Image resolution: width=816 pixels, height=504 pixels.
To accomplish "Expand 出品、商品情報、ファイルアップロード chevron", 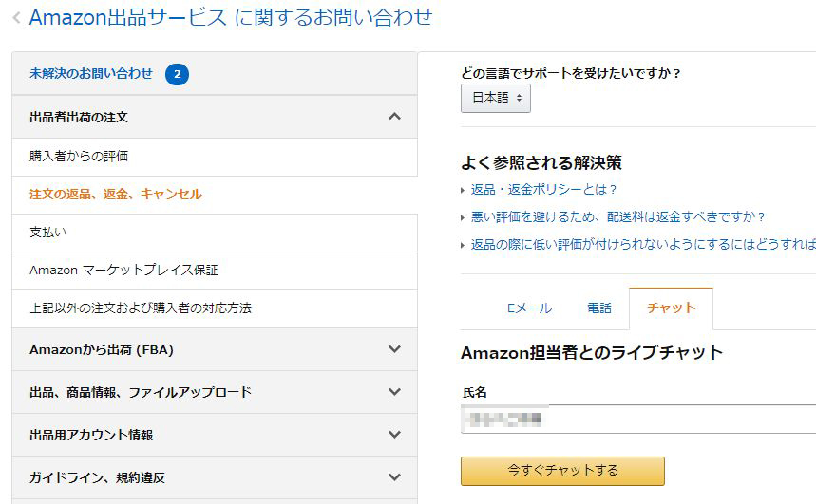I will pyautogui.click(x=394, y=392).
